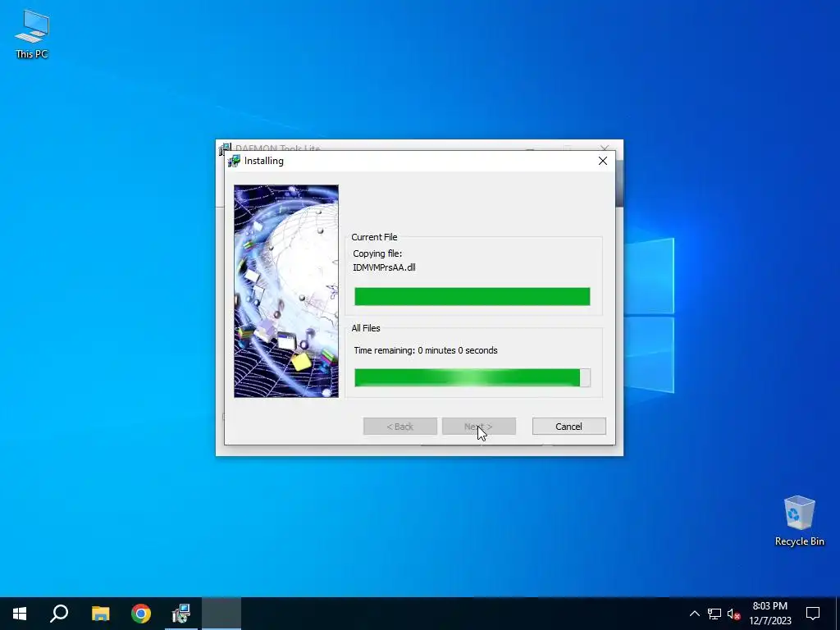Launch Google Chrome from taskbar

tap(141, 614)
